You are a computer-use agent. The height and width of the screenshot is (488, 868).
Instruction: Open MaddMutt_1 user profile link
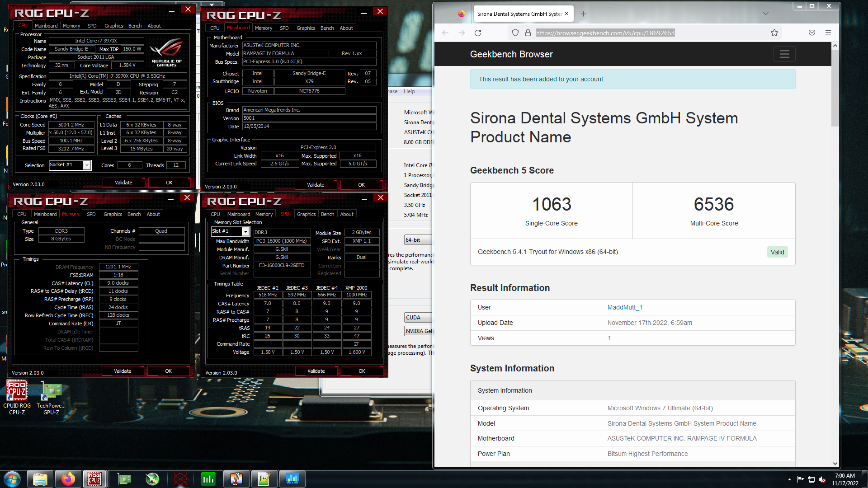point(625,307)
